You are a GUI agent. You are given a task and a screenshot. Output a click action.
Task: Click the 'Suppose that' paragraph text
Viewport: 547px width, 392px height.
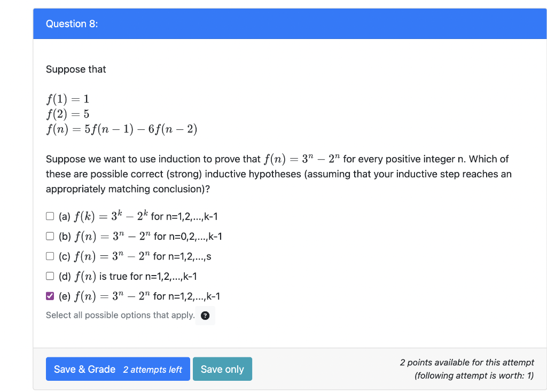coord(76,69)
